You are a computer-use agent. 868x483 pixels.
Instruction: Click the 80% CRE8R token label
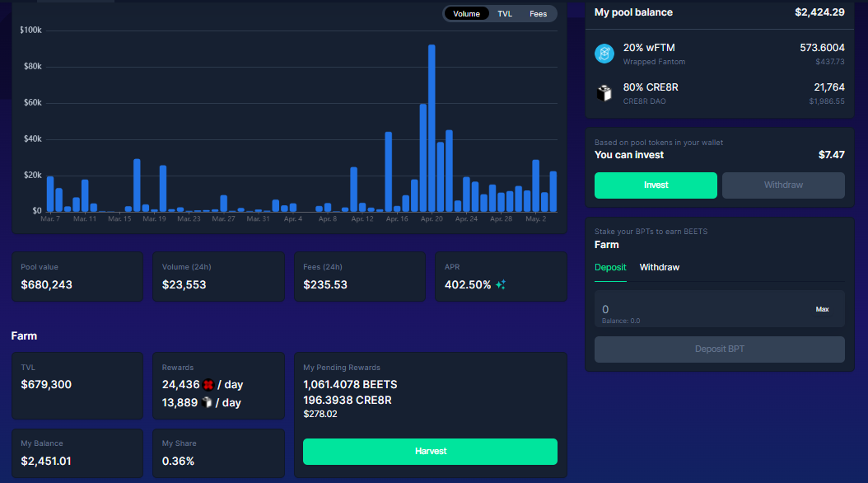(x=651, y=87)
